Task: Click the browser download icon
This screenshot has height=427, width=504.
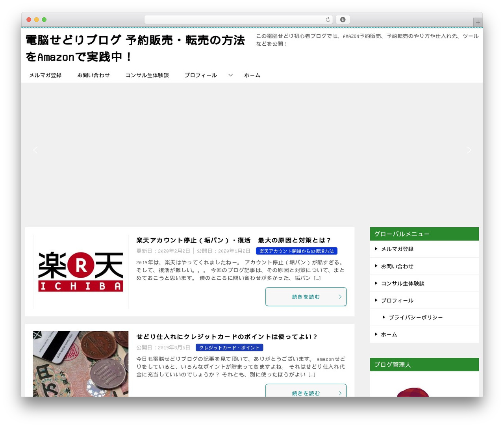Action: 343,20
